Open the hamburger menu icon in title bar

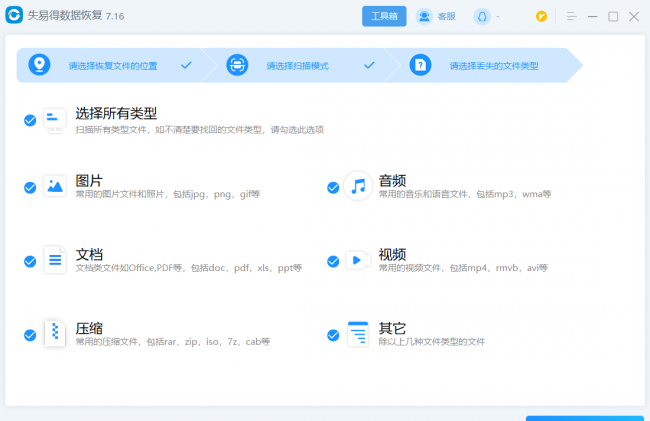[x=572, y=17]
